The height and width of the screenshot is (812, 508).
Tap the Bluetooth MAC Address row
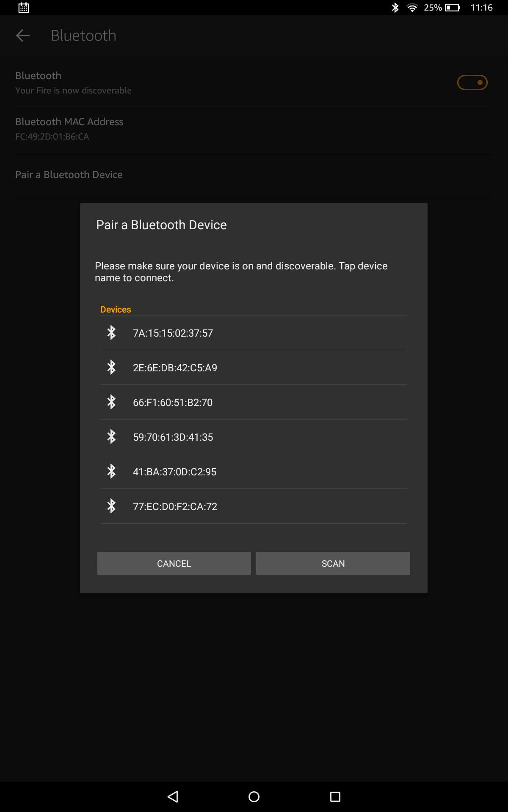pyautogui.click(x=254, y=129)
